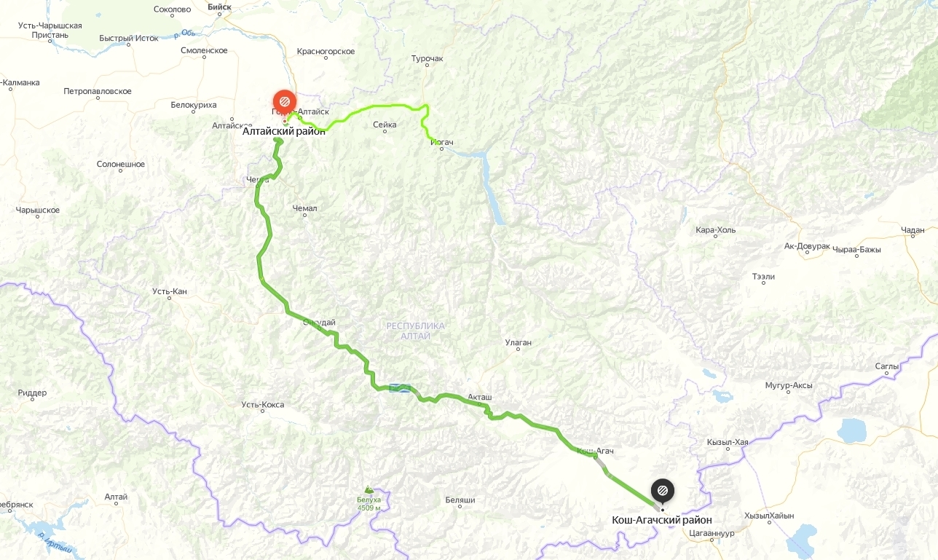
Task: Click the Чемал town label
Action: (x=304, y=208)
